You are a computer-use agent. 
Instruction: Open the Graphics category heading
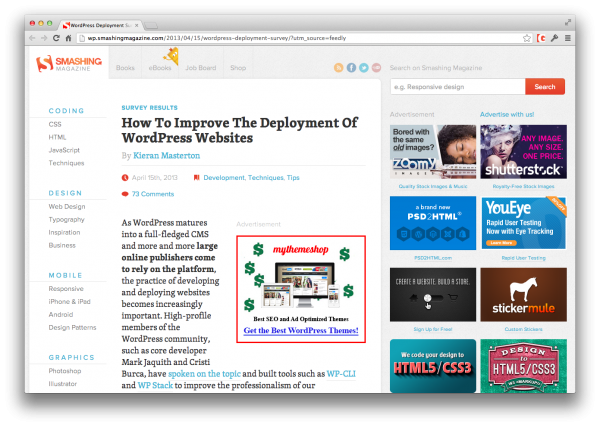click(x=72, y=357)
